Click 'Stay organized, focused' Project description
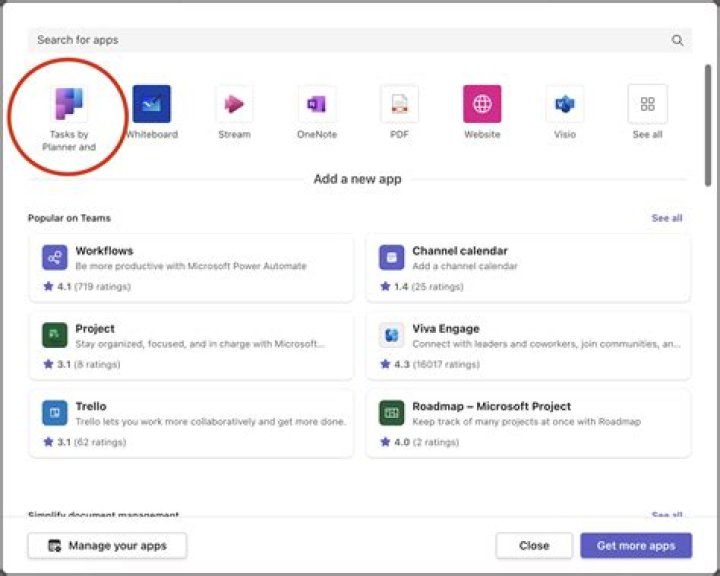 tap(200, 344)
